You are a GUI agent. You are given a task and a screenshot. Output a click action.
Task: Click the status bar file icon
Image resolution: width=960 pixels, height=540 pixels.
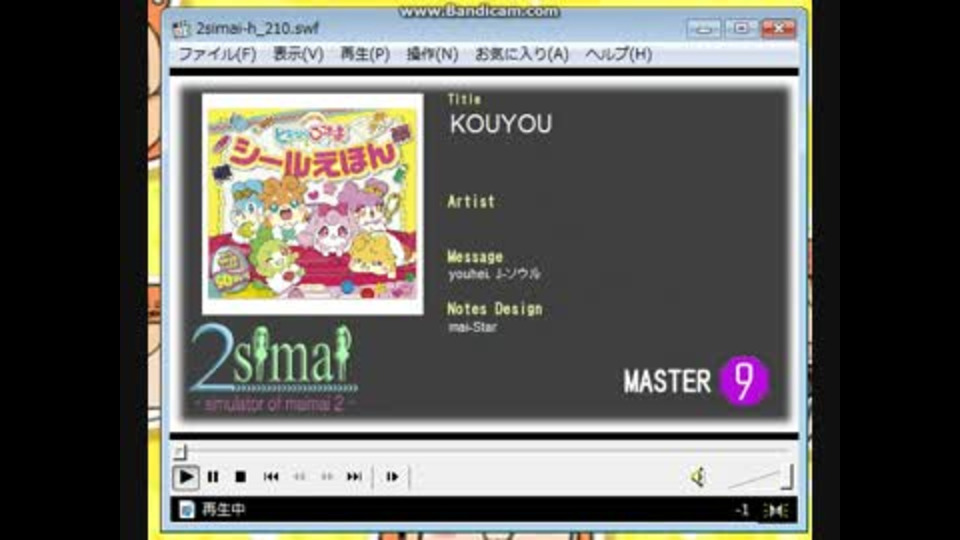pos(187,509)
